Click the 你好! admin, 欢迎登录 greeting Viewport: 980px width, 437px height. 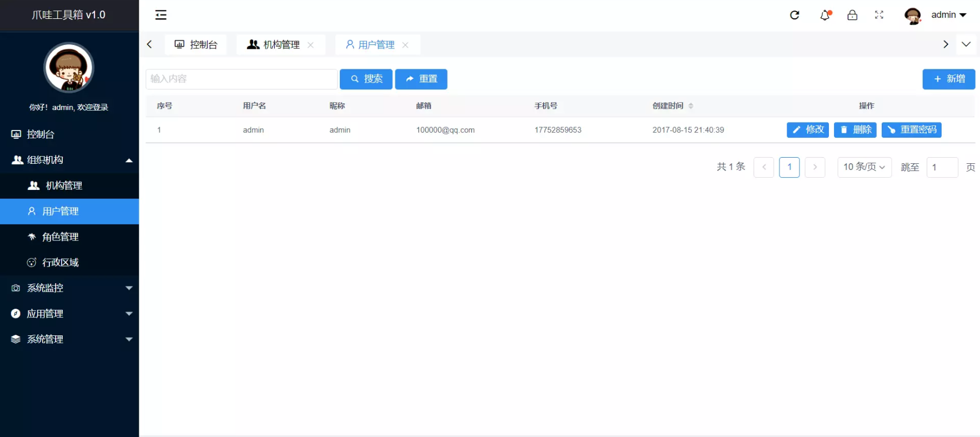coord(69,107)
